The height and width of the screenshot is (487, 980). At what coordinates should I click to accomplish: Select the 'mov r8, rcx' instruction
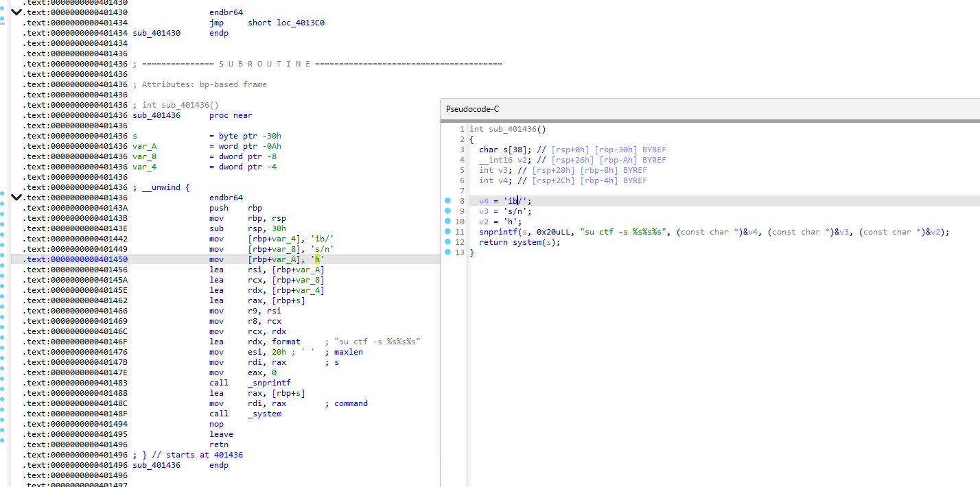(x=245, y=321)
